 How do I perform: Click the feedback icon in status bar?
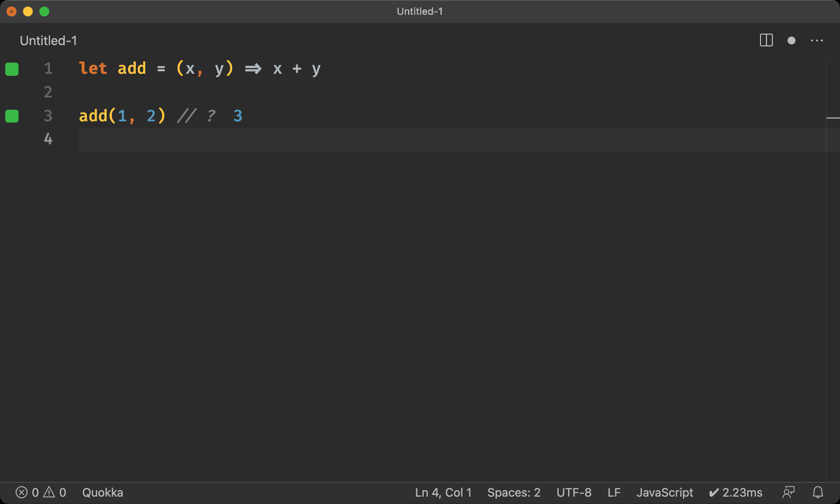tap(788, 492)
